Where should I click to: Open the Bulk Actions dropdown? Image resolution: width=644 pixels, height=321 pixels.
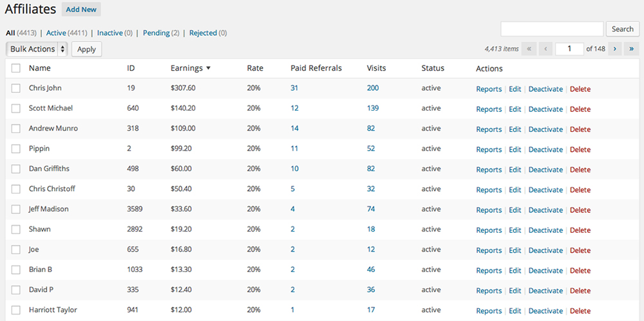pos(37,49)
